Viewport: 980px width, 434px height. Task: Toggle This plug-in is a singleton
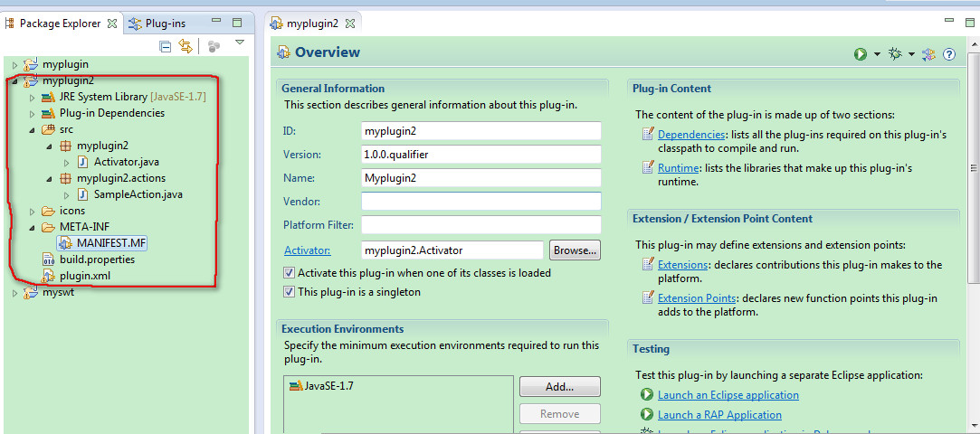tap(289, 292)
